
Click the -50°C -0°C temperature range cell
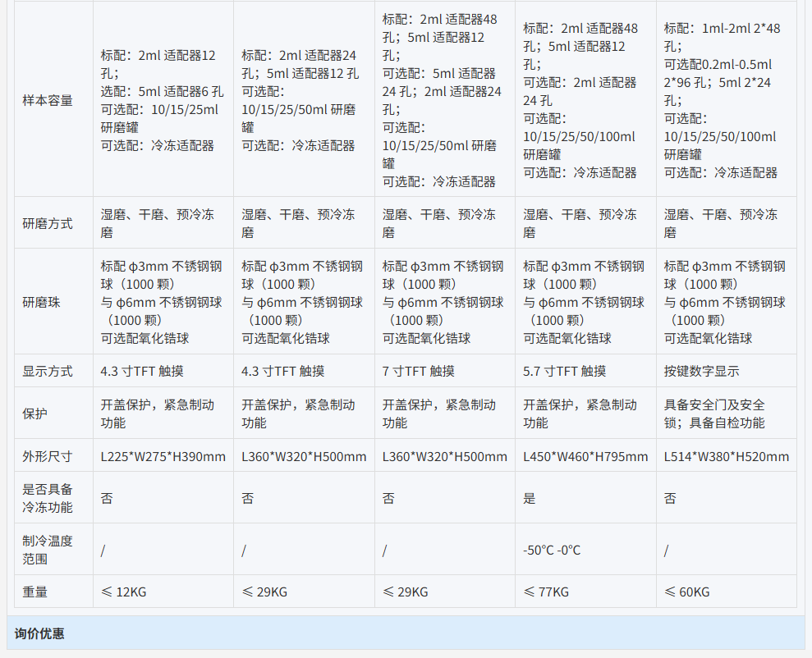tap(552, 550)
